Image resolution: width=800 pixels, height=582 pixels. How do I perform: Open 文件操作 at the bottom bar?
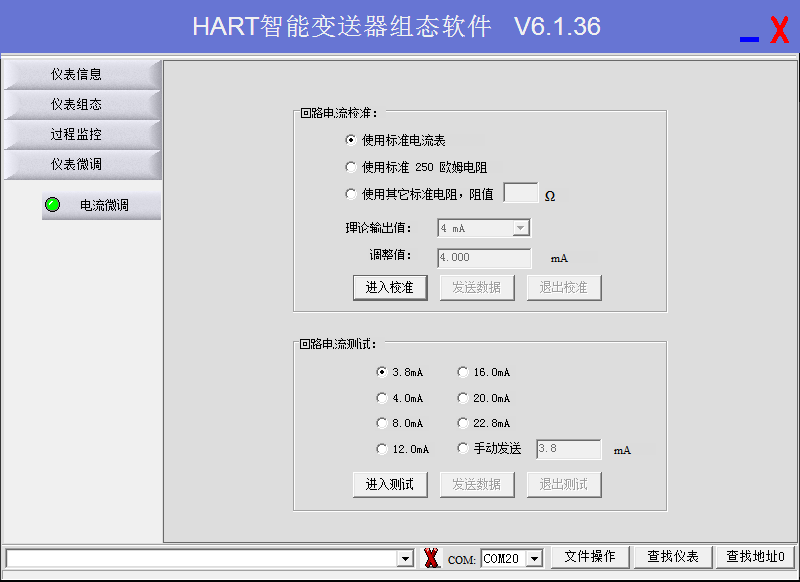point(590,557)
